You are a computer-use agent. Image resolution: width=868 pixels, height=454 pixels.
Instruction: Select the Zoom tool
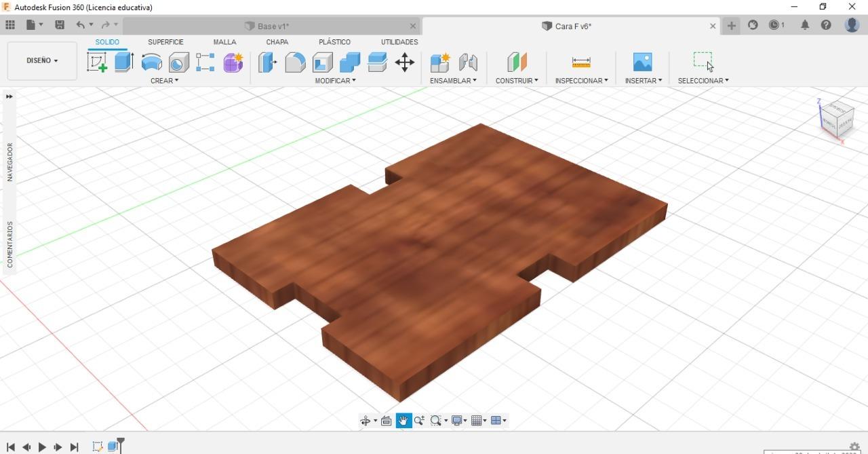coord(419,421)
